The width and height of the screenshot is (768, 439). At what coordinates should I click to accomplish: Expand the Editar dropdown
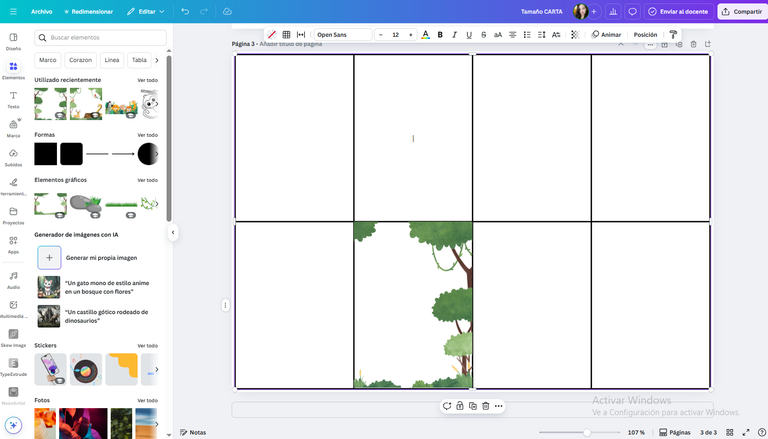click(x=145, y=11)
